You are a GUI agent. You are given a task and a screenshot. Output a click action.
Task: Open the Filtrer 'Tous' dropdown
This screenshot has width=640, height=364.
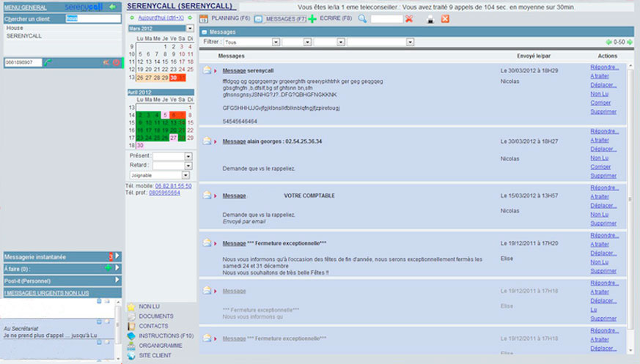tap(276, 42)
